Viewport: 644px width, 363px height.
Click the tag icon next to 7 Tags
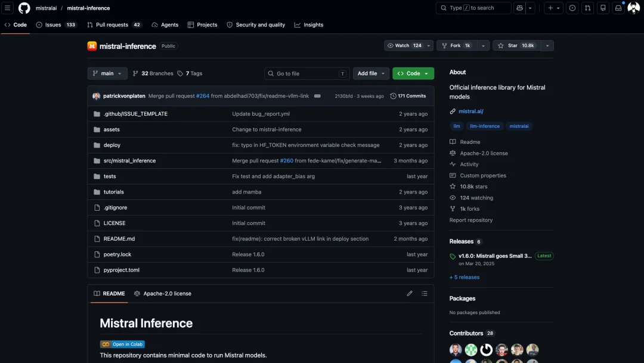click(x=180, y=73)
